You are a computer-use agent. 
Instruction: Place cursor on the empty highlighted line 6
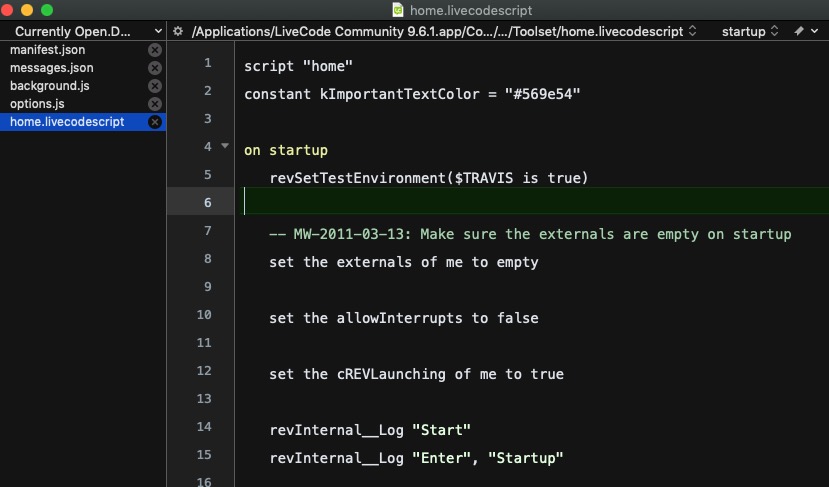(x=500, y=203)
